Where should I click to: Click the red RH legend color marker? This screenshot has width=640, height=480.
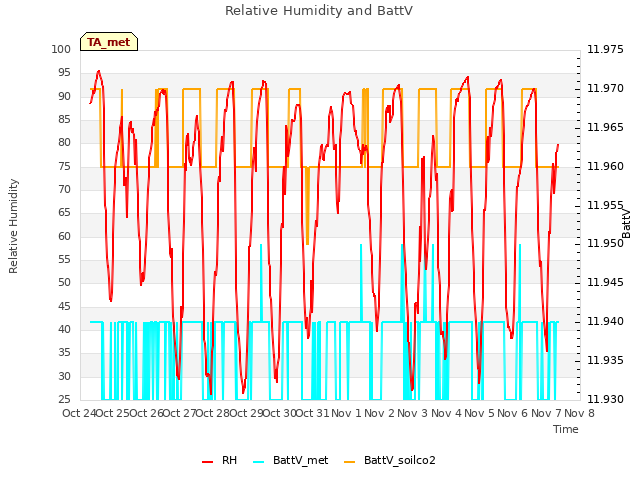(x=207, y=462)
